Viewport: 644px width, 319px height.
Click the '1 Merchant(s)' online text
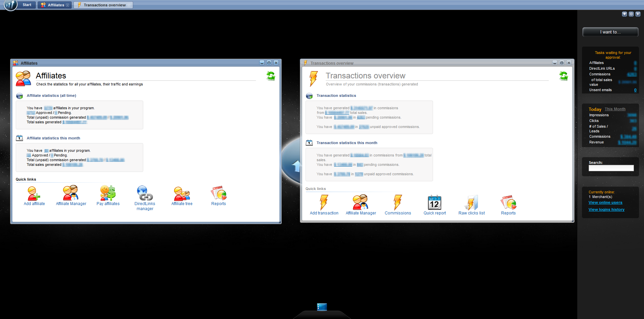click(600, 197)
